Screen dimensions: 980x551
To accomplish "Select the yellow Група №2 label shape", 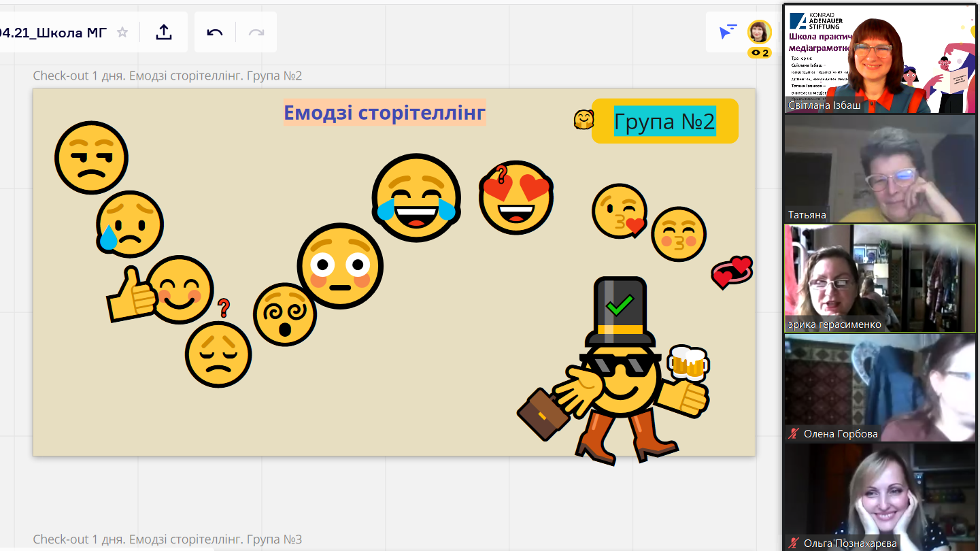I will click(664, 121).
